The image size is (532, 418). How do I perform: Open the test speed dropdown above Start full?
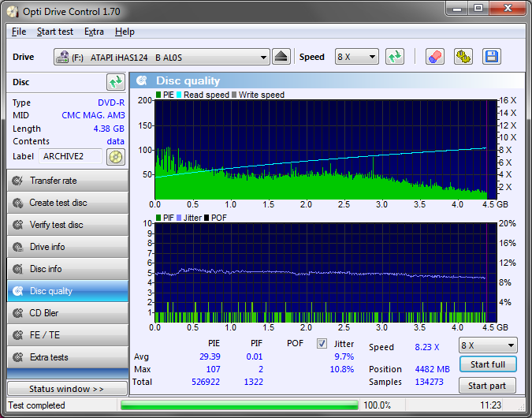(488, 345)
